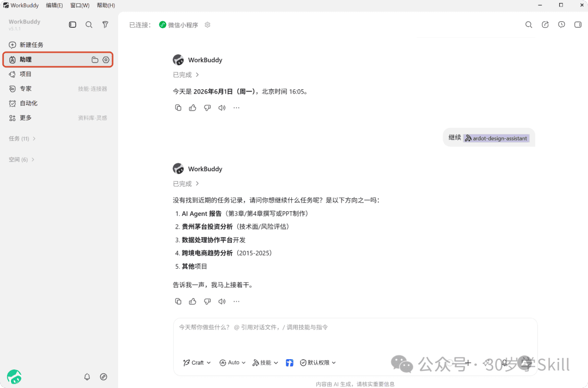
Task: Read aloud the second reply listing tasks
Action: (x=222, y=301)
